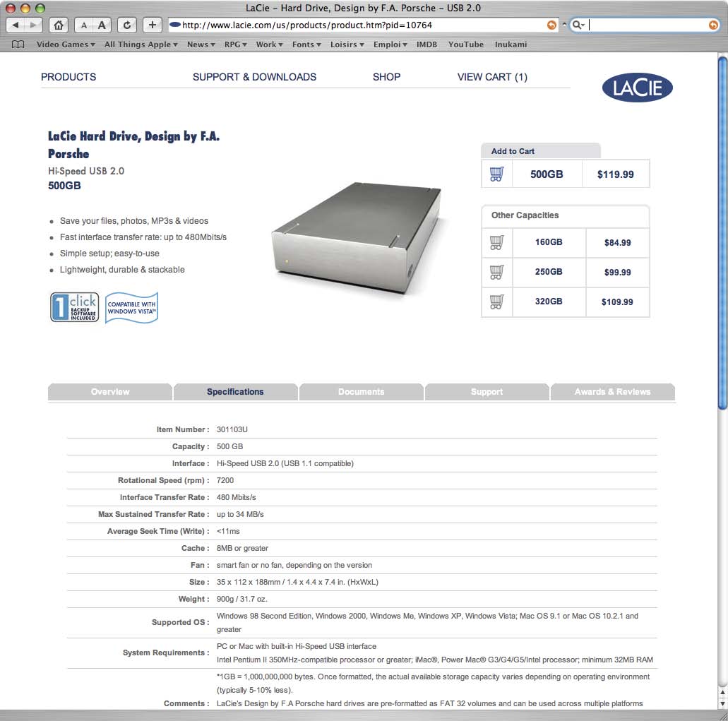This screenshot has height=721, width=728.
Task: Click orange SnapBack icon in address bar
Action: click(x=551, y=25)
